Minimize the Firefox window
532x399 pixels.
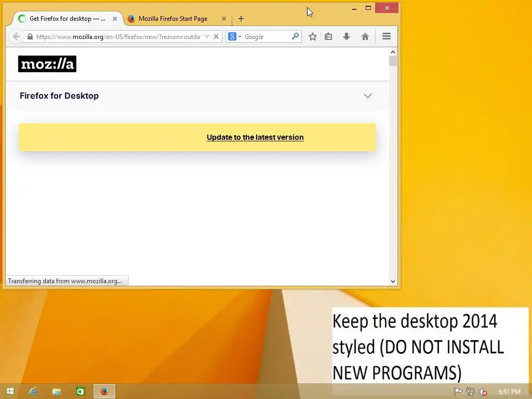[x=354, y=8]
